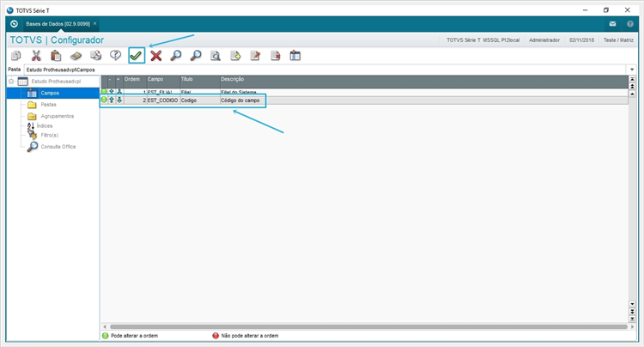
Task: Click the TOTVS home circle icon
Action: pos(14,24)
